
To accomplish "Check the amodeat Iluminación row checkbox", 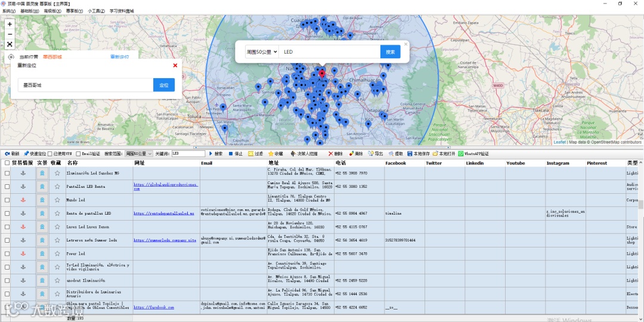I will pyautogui.click(x=7, y=280).
